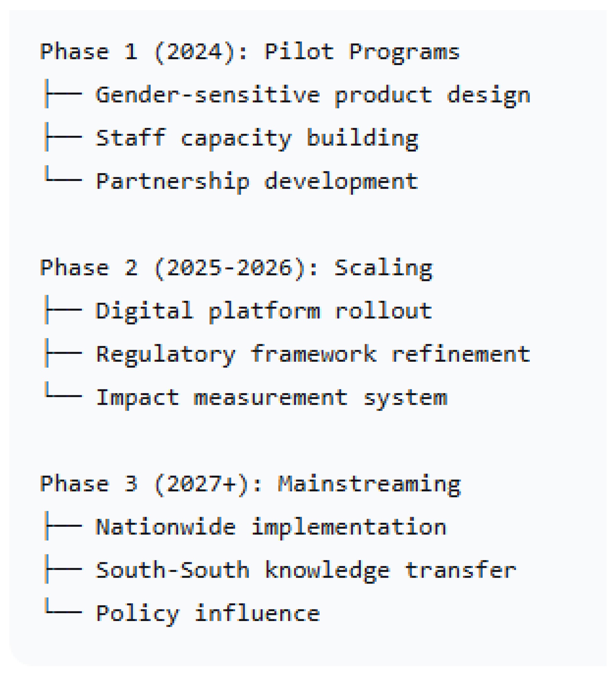Viewport: 616px width, 676px height.
Task: Click Regulatory framework refinement text
Action: tap(312, 354)
